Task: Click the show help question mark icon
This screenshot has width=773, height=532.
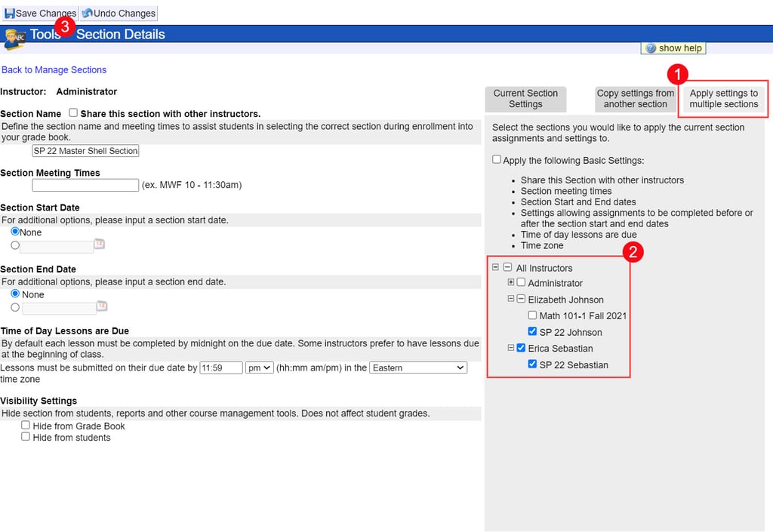Action: (x=650, y=48)
